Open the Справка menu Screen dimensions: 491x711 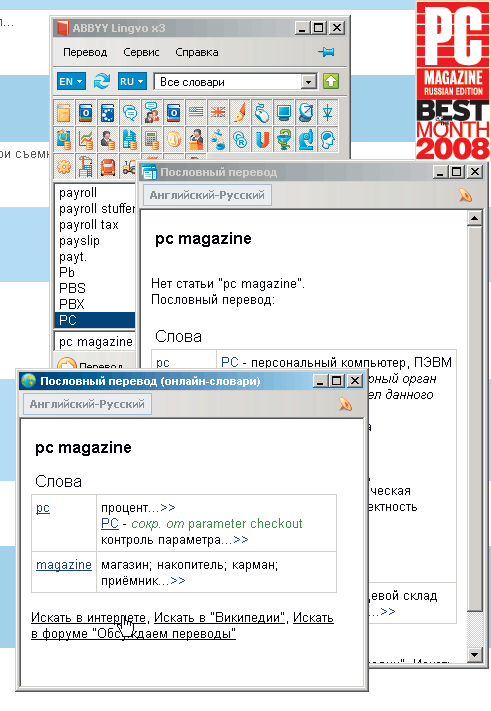point(197,52)
